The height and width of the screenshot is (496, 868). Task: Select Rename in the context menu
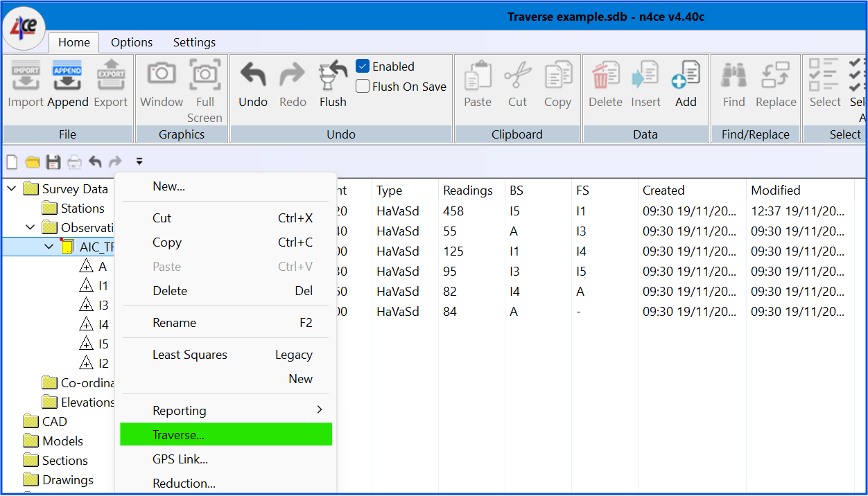(x=226, y=323)
